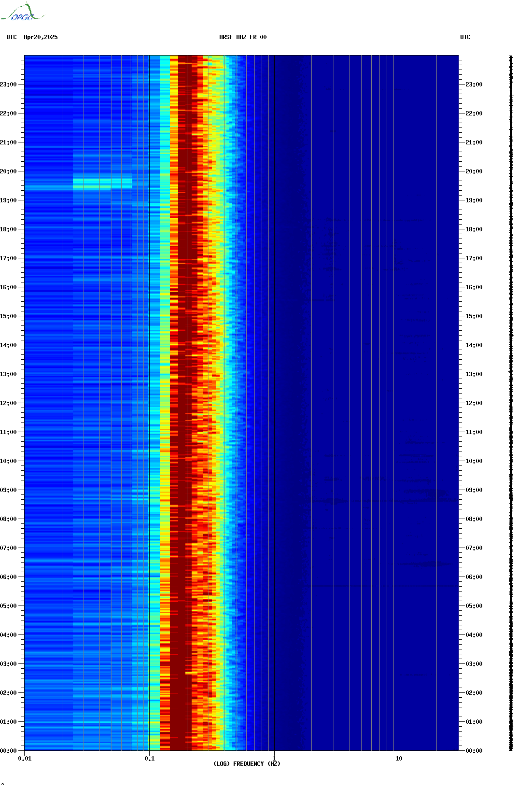The image size is (532, 789).
Task: Select the Apr20,2025 date label
Action: point(41,37)
